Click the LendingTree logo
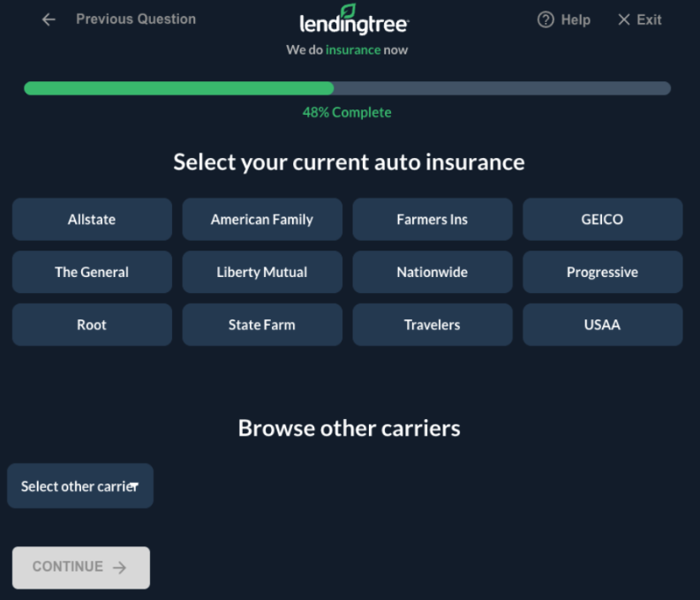Image resolution: width=700 pixels, height=600 pixels. pyautogui.click(x=353, y=21)
